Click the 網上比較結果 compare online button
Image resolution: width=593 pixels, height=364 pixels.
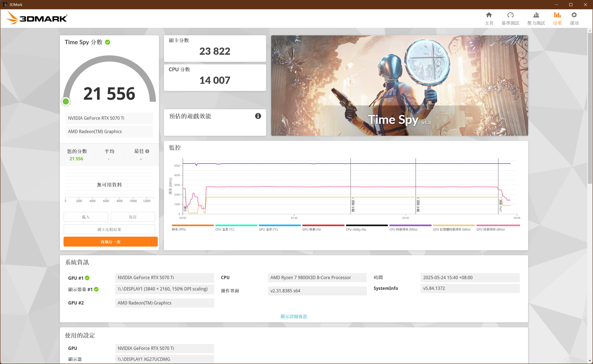point(109,229)
